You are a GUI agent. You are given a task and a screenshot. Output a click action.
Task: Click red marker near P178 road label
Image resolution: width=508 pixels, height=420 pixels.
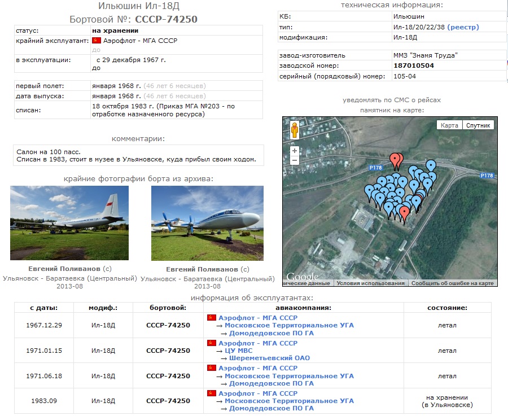(396, 160)
